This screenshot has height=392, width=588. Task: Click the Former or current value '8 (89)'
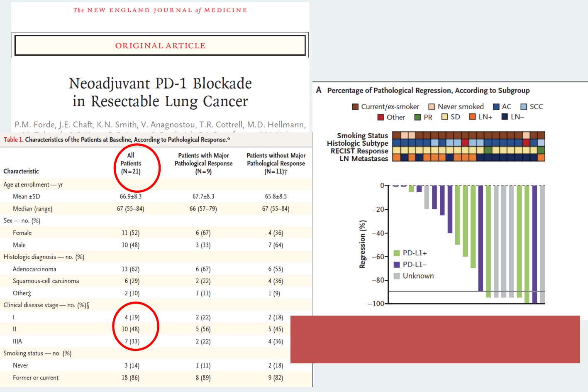[x=203, y=378]
